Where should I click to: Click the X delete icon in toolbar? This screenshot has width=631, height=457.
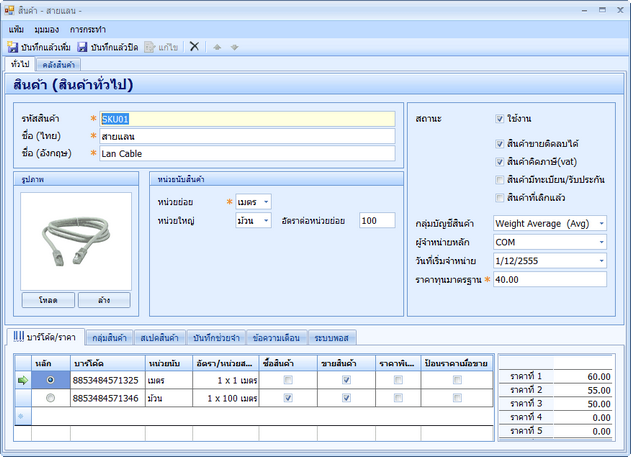(x=194, y=47)
